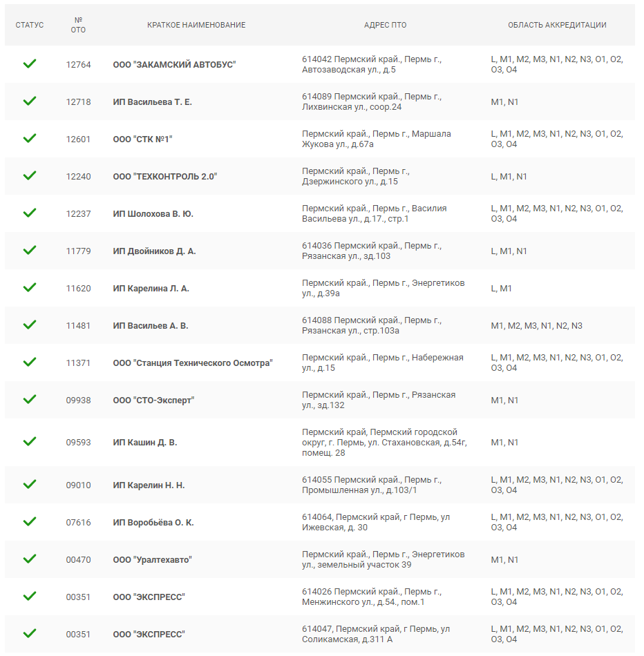
Task: Click the green checkmark for ООО "ЗАКАМСКИЙ АВТОБУС"
Action: click(29, 64)
